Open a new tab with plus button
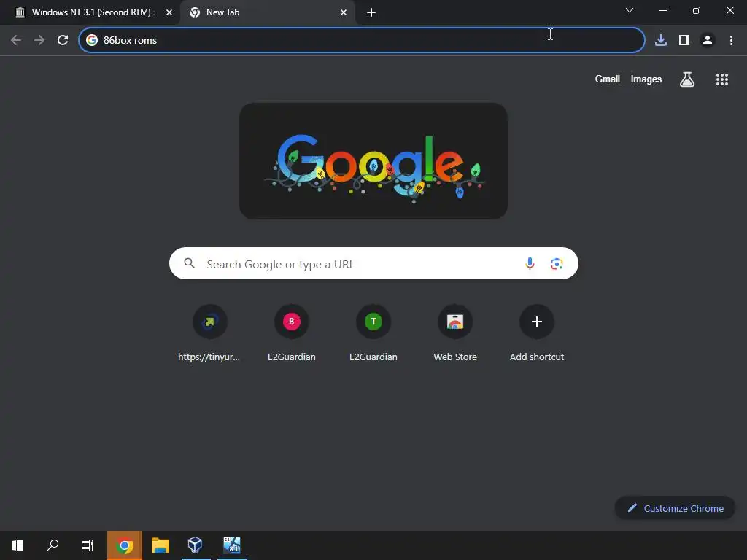 click(x=371, y=12)
